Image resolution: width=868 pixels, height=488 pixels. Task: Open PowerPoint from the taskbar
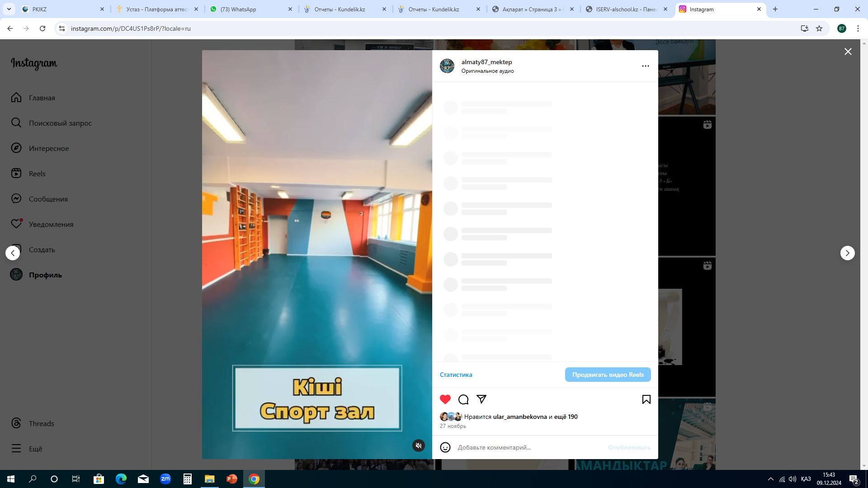(232, 479)
